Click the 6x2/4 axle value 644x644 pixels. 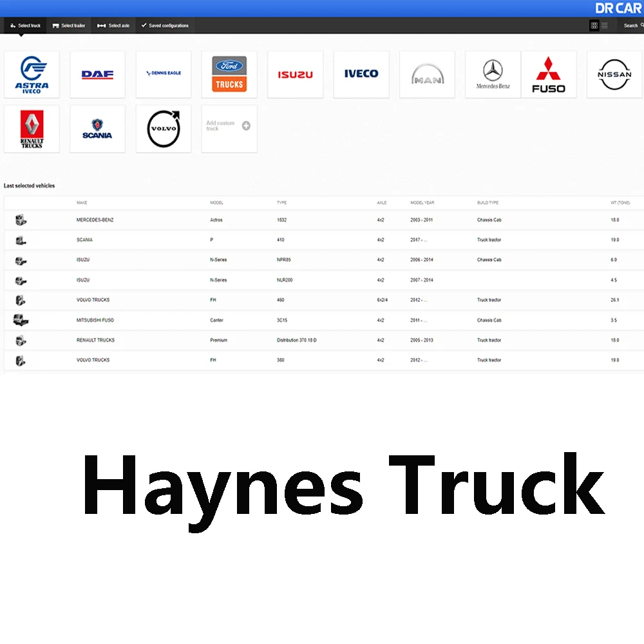(383, 300)
